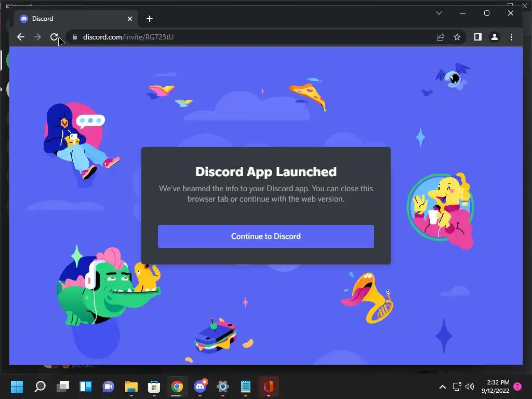
Task: Open Task View on the taskbar
Action: point(63,386)
